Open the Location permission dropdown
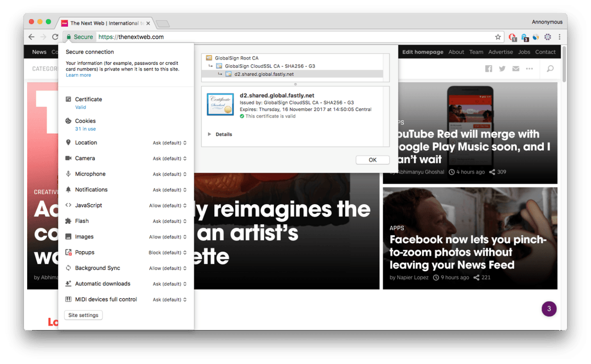 [x=169, y=143]
